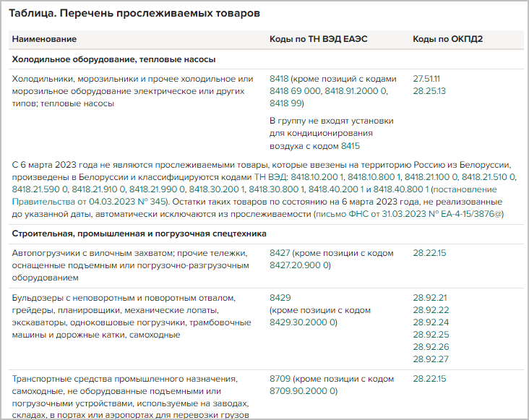Screen dimensions: 529x420
Task: Click the 8709 industrial vehicles code link
Action: pyautogui.click(x=280, y=379)
